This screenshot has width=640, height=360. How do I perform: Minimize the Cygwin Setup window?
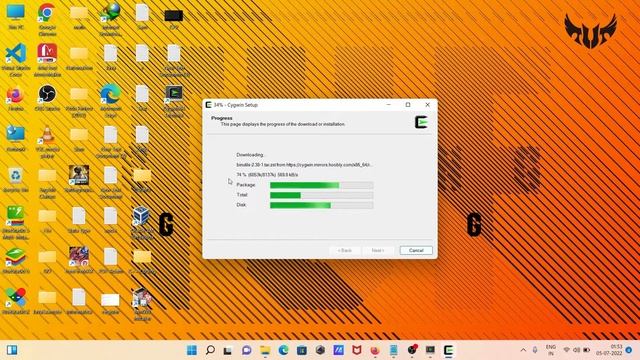(389, 105)
